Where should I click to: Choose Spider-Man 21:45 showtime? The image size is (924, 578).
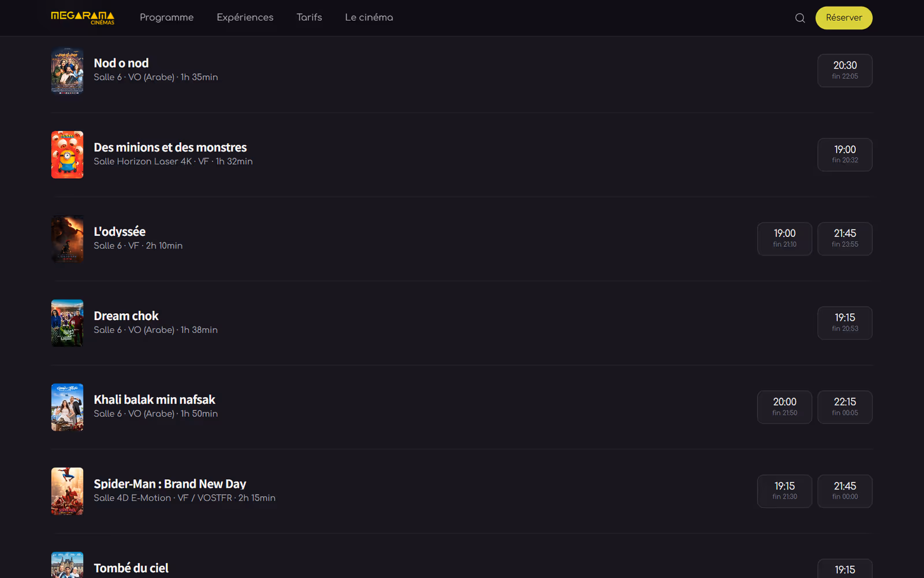(x=845, y=491)
